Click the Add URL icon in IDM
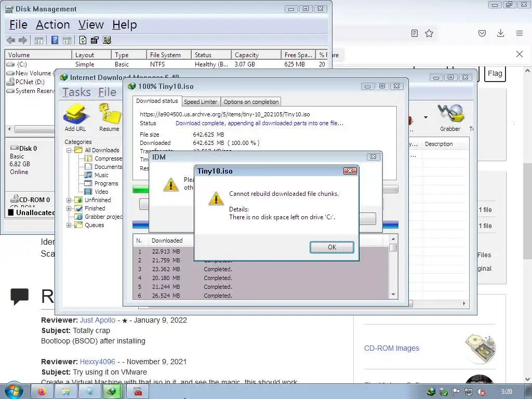 pos(75,117)
